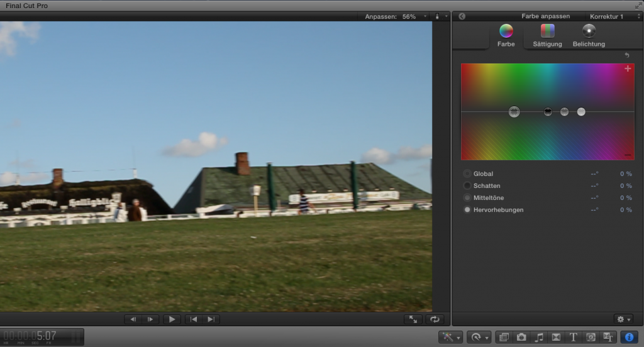Click the Hervorhebungen percentage value
Screen dimensions: 644x347
tap(626, 209)
